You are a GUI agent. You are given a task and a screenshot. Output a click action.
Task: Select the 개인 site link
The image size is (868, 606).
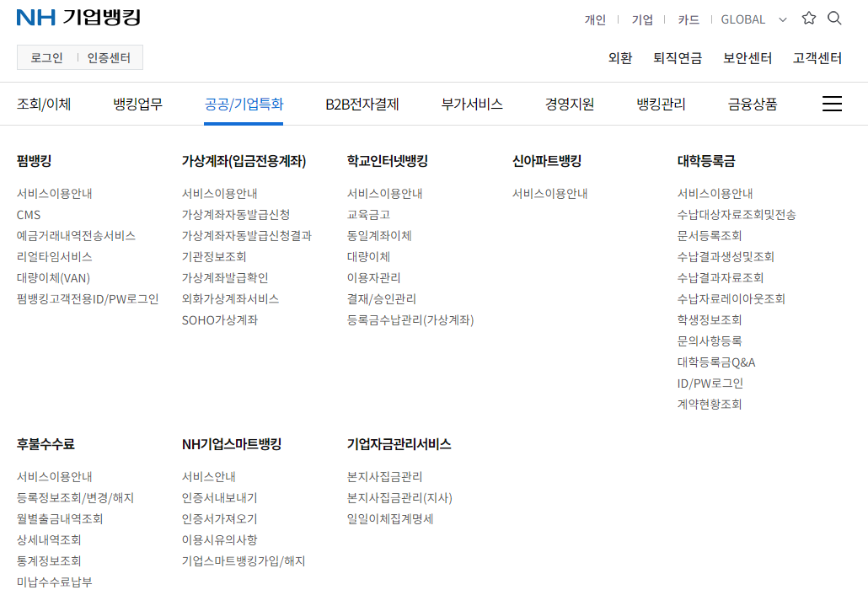tap(595, 20)
